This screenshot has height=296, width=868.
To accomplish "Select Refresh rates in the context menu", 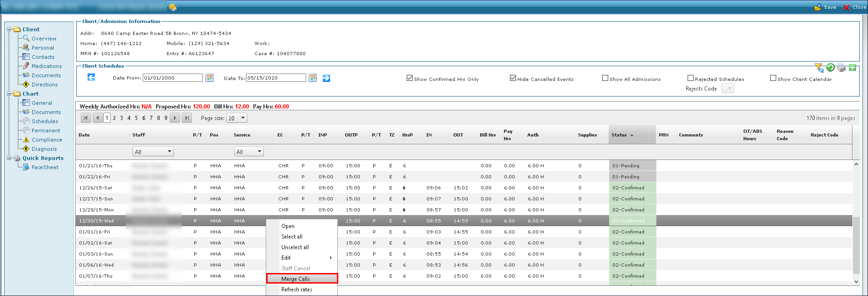I will click(297, 290).
